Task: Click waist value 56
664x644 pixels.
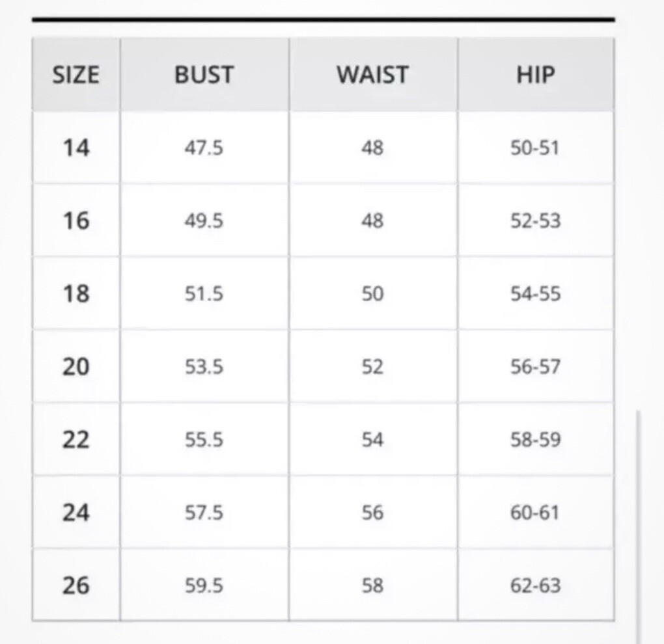Action: point(372,513)
